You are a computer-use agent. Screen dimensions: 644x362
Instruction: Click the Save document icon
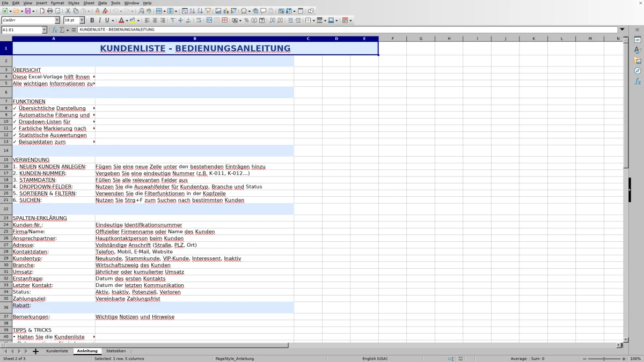(27, 11)
